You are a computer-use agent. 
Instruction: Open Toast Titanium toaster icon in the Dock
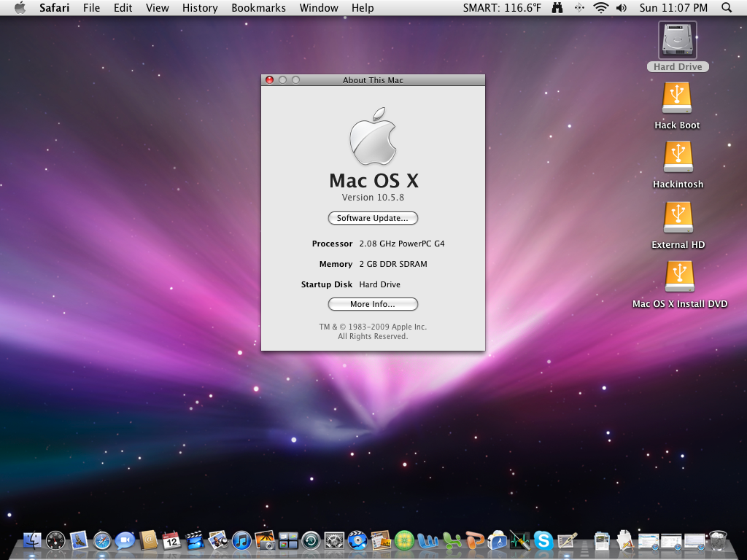497,541
